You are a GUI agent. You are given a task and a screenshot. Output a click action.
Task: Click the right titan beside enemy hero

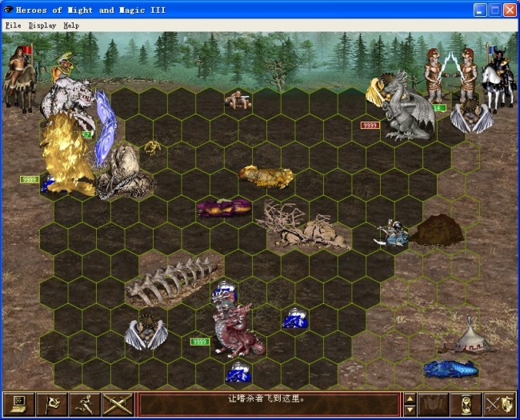(x=468, y=74)
